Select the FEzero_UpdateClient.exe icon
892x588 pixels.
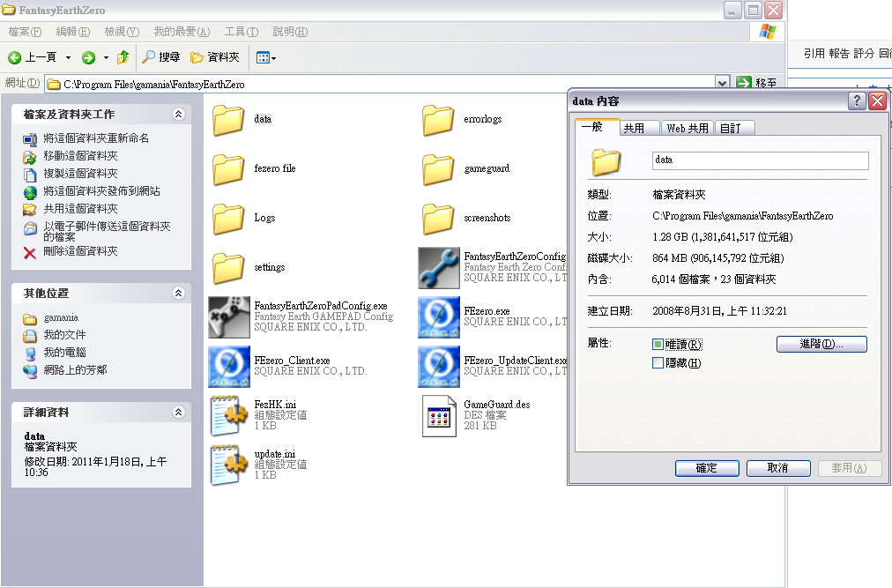[x=439, y=367]
